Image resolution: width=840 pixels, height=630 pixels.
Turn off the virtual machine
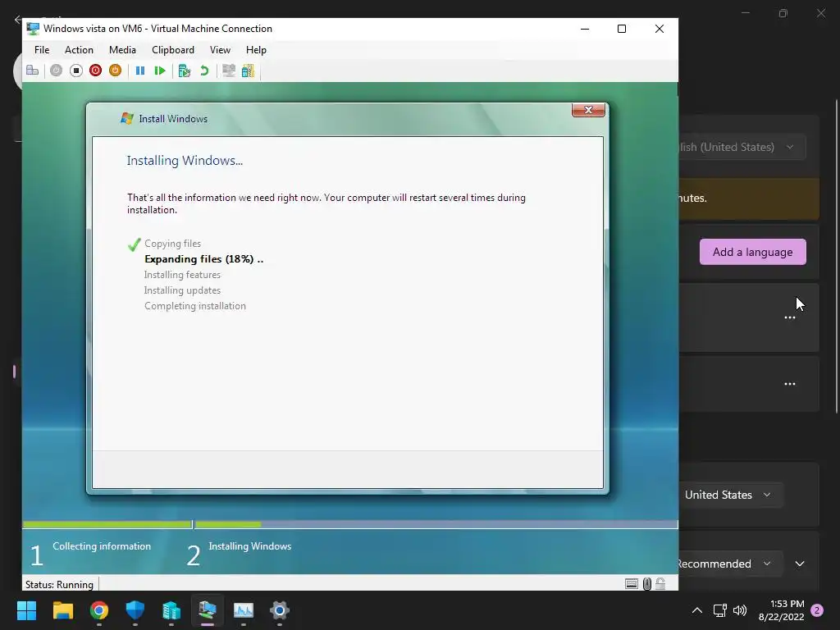[x=76, y=71]
